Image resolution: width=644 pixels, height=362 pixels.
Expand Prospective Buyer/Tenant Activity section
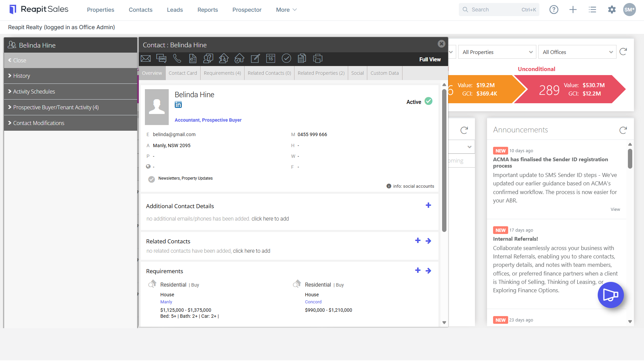[70, 107]
